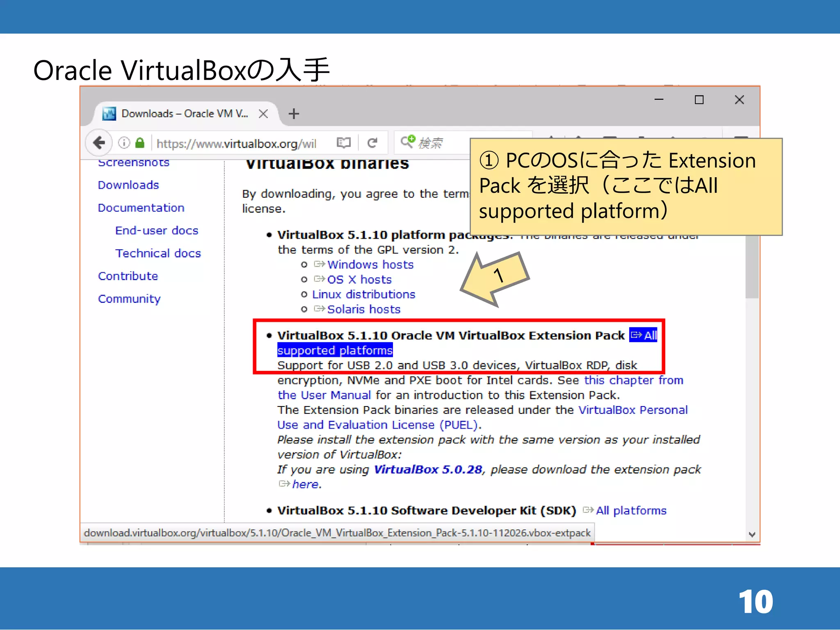The height and width of the screenshot is (630, 840).
Task: Minimize the browser window
Action: pos(659,100)
